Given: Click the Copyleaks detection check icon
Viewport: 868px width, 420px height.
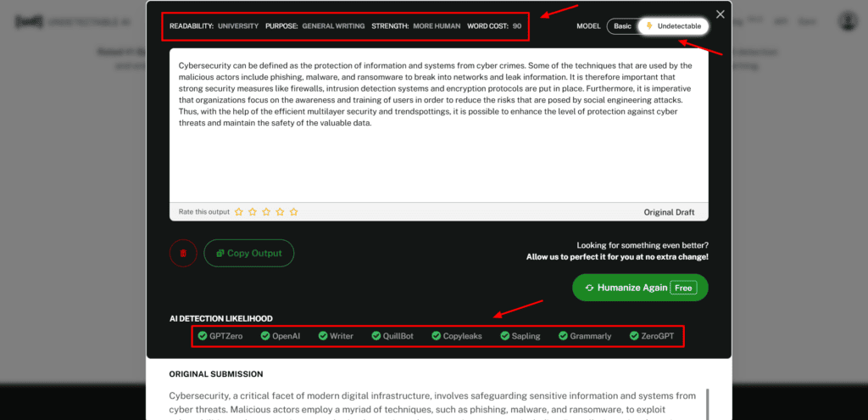Looking at the screenshot, I should pos(437,336).
